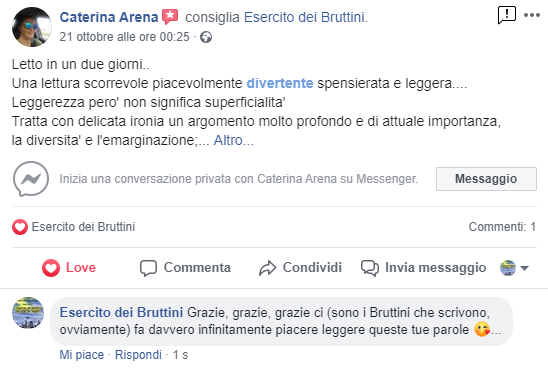Open the Esercito dei Bruttini page link in header
This screenshot has width=548, height=373.
305,17
